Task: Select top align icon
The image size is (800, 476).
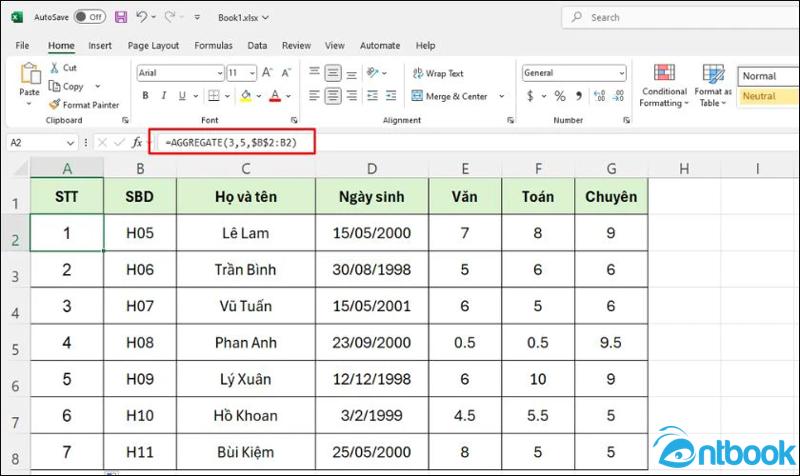Action: [x=314, y=72]
